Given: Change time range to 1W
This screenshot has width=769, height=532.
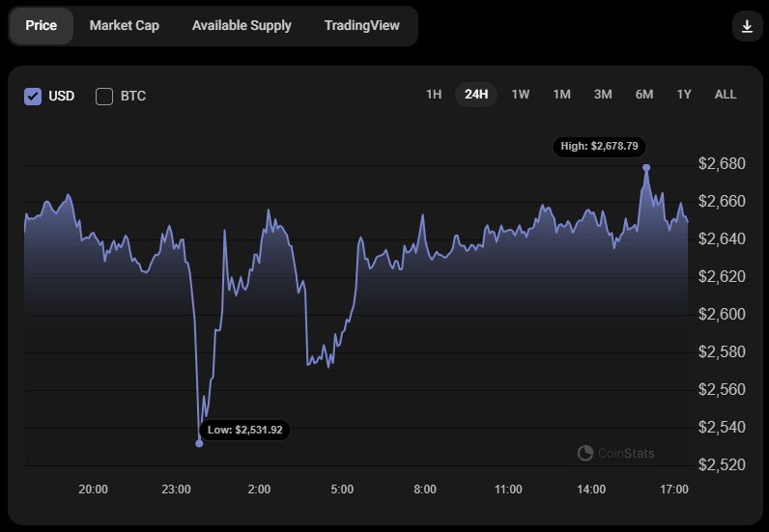Looking at the screenshot, I should 521,95.
